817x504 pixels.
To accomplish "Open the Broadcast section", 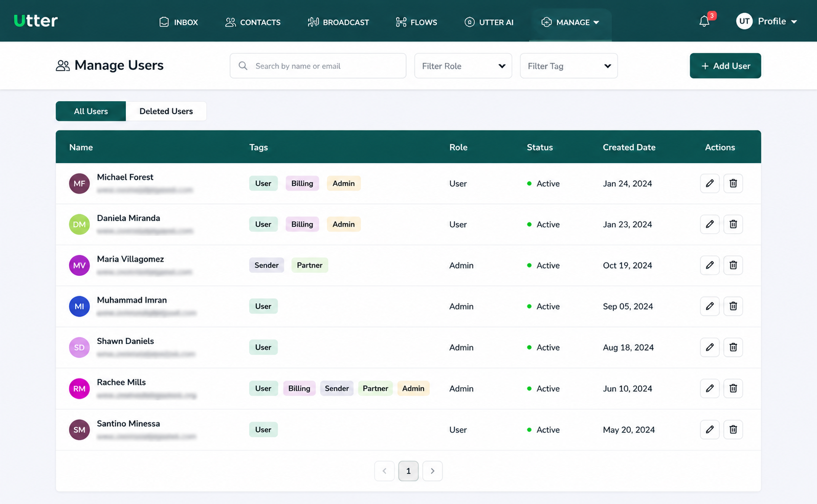I will pos(338,22).
